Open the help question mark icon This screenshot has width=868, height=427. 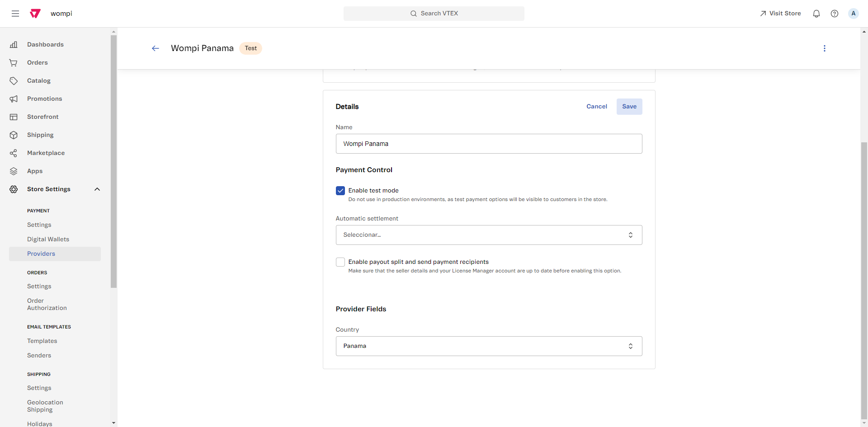[834, 14]
